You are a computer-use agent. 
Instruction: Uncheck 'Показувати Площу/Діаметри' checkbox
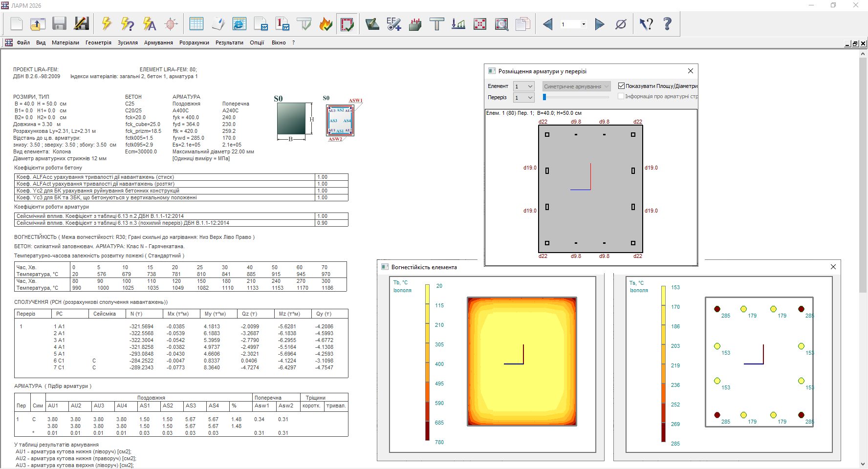[621, 86]
